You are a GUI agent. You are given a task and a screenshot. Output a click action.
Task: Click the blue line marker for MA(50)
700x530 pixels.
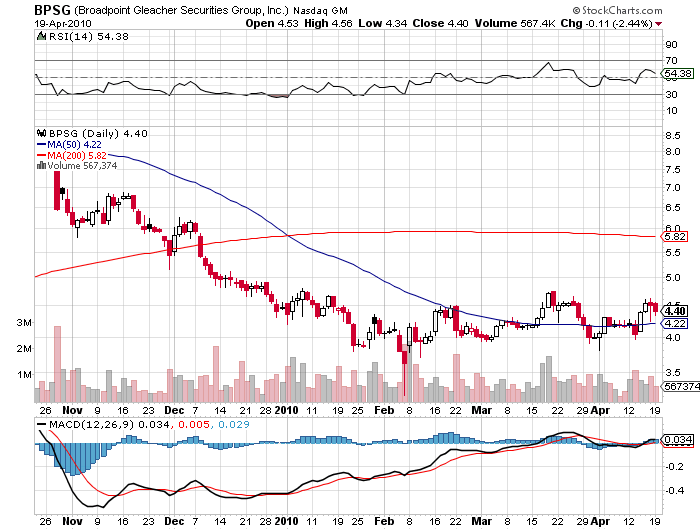41,145
